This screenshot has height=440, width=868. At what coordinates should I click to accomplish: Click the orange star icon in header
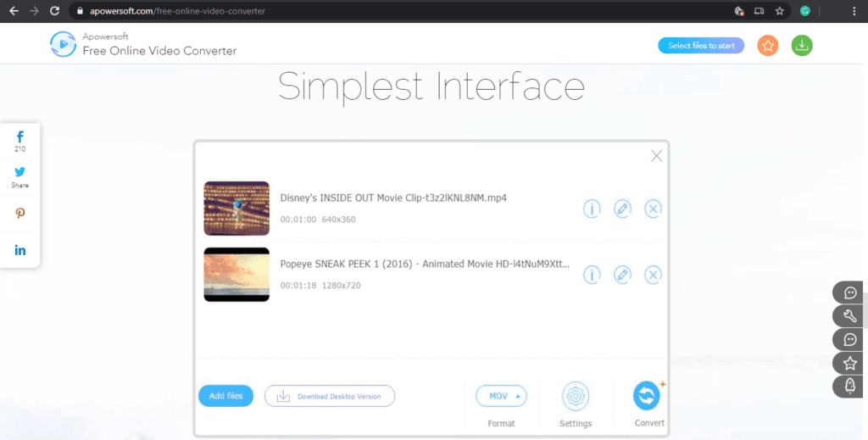point(768,46)
